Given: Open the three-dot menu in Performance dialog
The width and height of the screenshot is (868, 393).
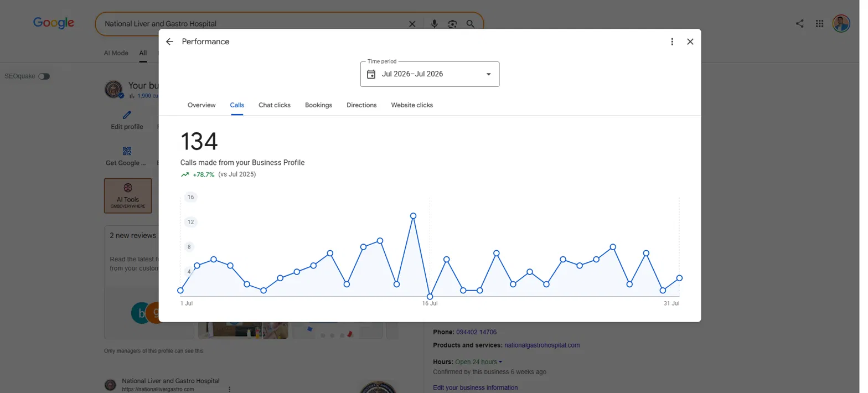Looking at the screenshot, I should coord(672,42).
